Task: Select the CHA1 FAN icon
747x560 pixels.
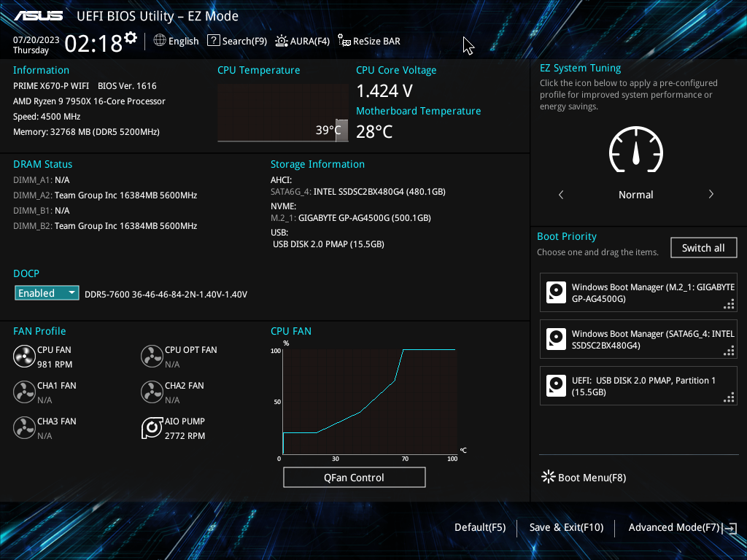Action: point(24,392)
